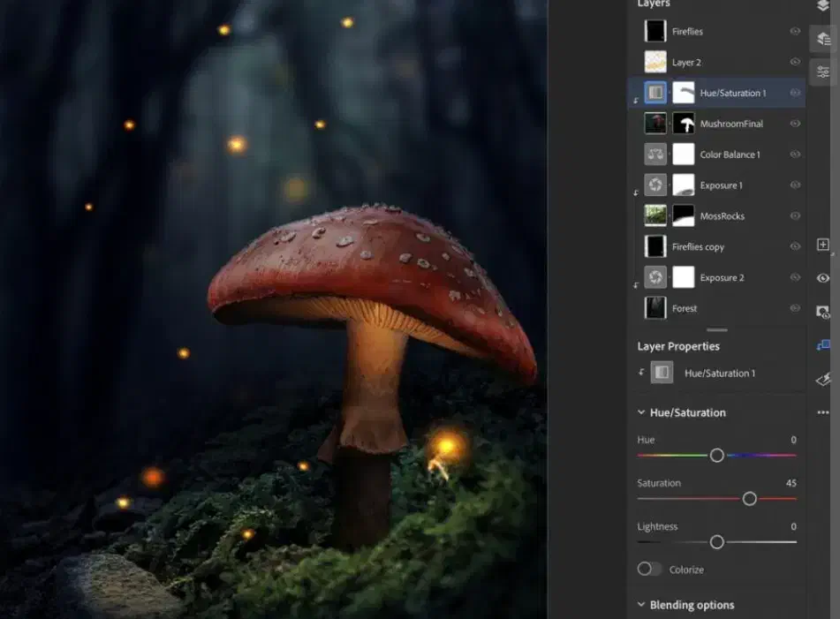
Task: Click the Color Balance 1 adjustment icon
Action: click(655, 155)
